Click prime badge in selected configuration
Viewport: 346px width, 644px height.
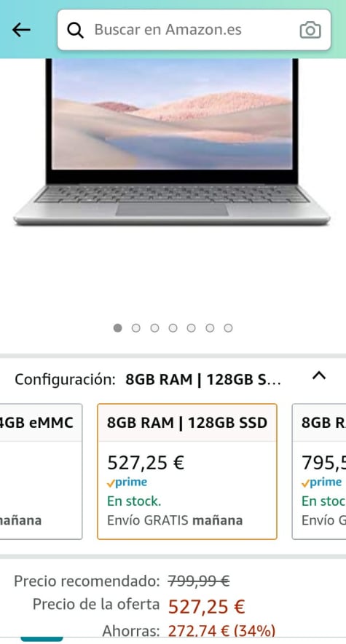pos(127,482)
